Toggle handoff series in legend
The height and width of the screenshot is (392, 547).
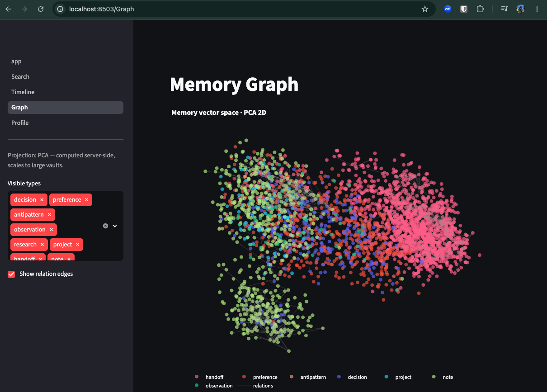[209, 377]
